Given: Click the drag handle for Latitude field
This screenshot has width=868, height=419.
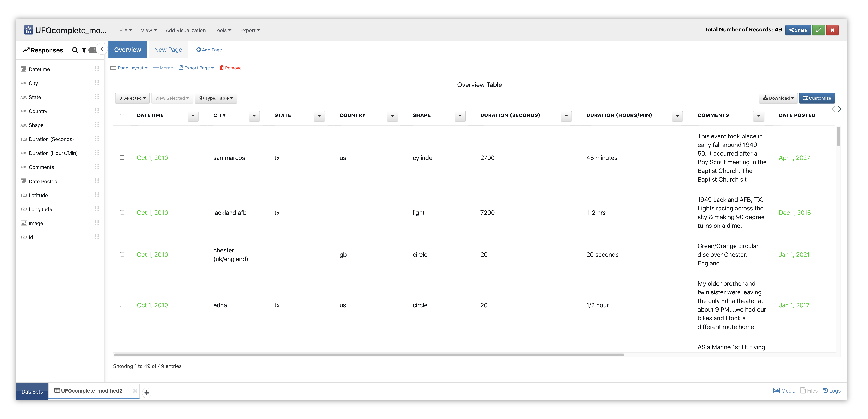Looking at the screenshot, I should point(97,195).
